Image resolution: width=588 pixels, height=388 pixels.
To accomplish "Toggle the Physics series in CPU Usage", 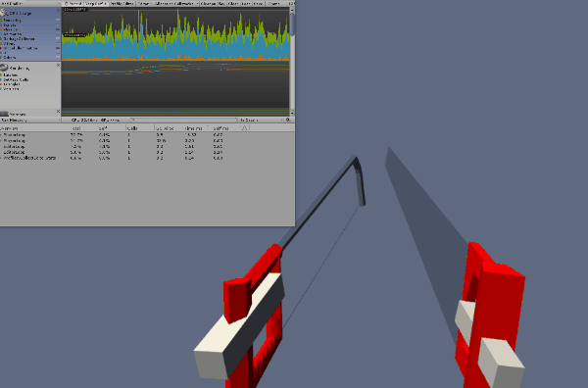I will 10,29.
